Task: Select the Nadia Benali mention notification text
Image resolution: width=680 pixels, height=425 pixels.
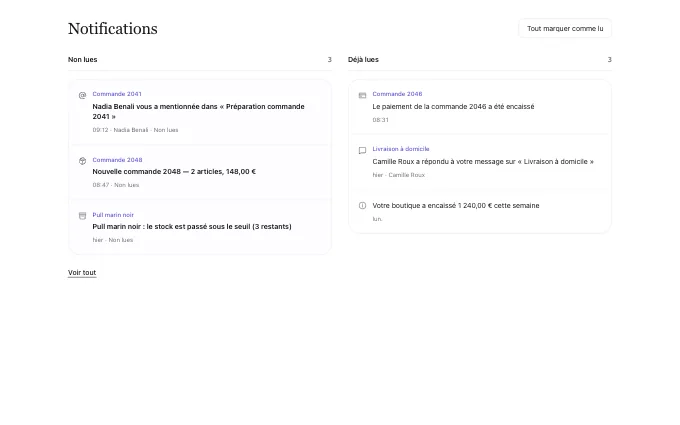Action: [x=199, y=111]
